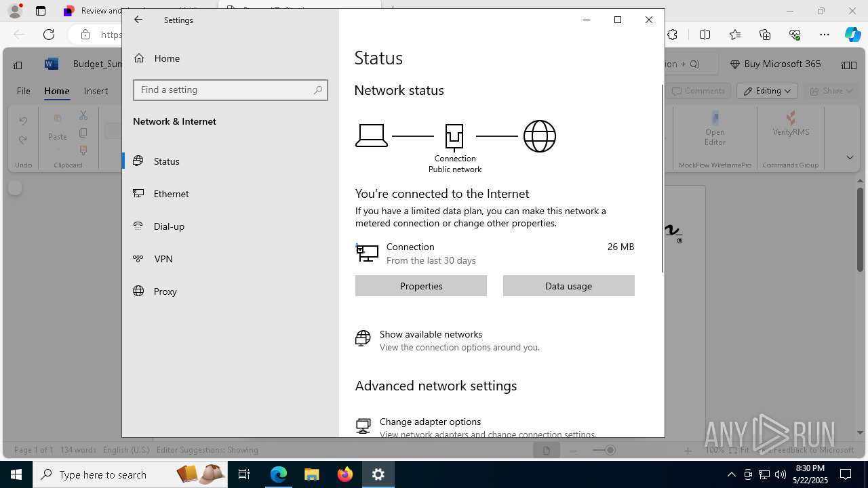Open the File tab in Word
The height and width of the screenshot is (488, 868).
point(24,91)
